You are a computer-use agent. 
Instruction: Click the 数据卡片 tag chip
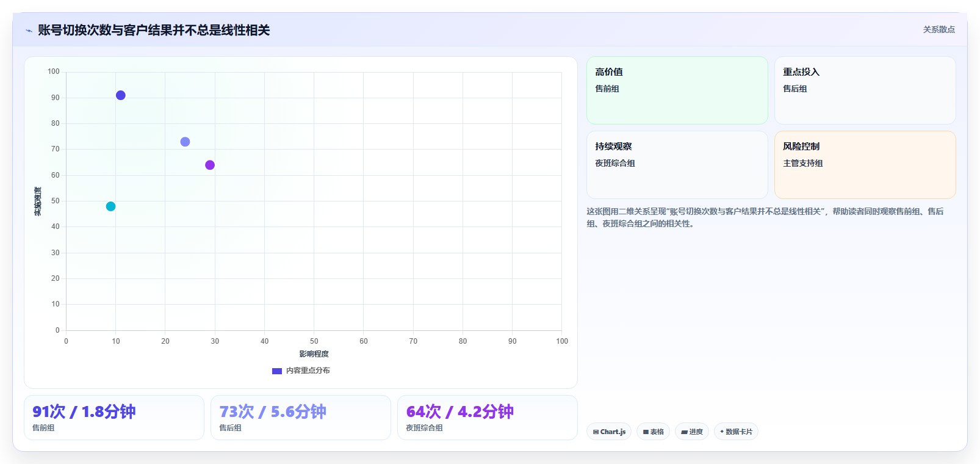point(736,432)
